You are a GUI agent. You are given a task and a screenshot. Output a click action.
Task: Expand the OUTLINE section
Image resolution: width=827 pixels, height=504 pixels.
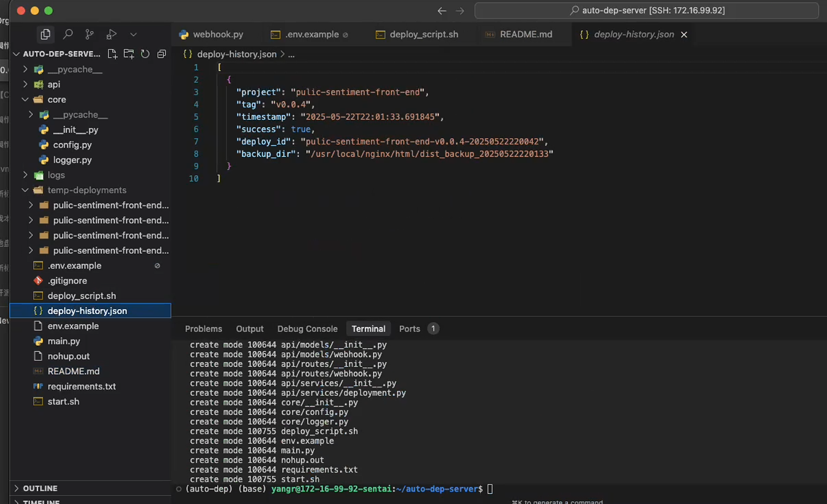click(40, 488)
